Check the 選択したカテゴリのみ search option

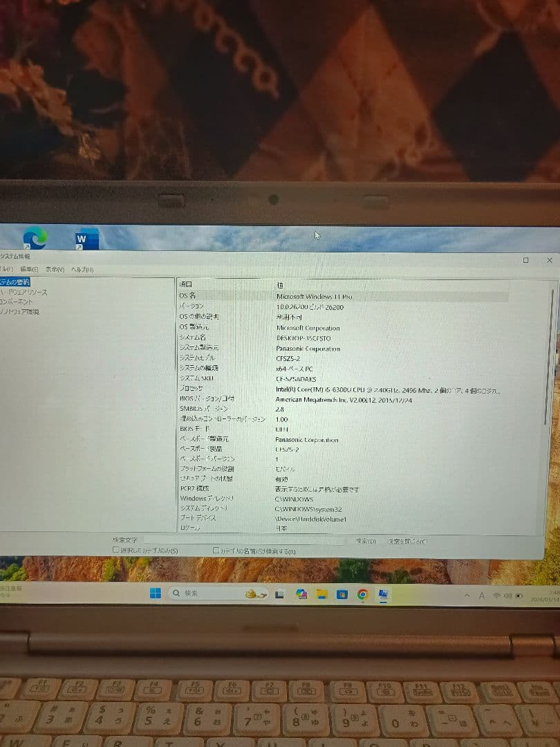(x=115, y=548)
